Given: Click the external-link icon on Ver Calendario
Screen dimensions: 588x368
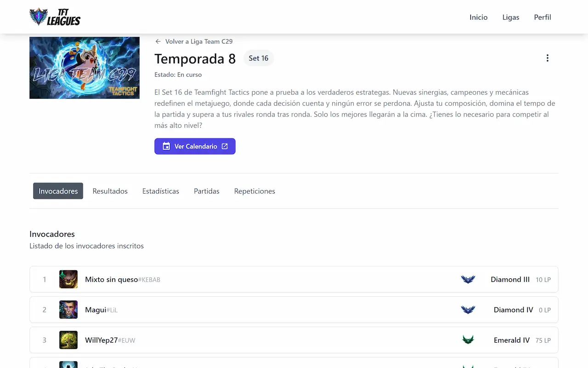Looking at the screenshot, I should tap(225, 146).
